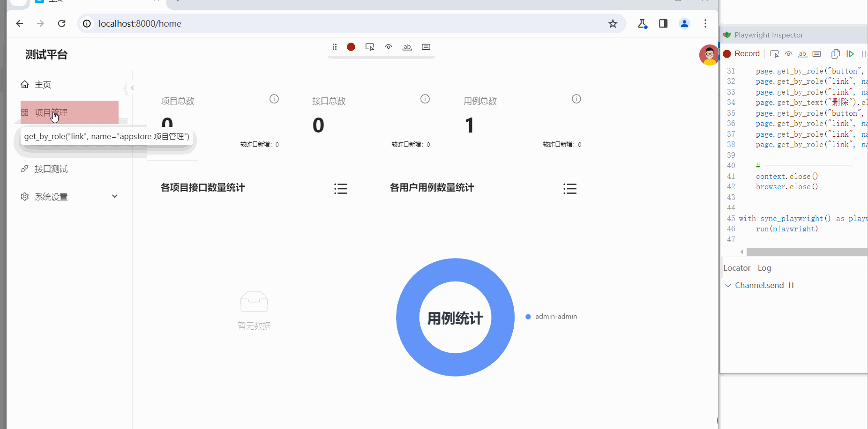
Task: Open the 项目管理 sidebar menu item
Action: pos(69,112)
